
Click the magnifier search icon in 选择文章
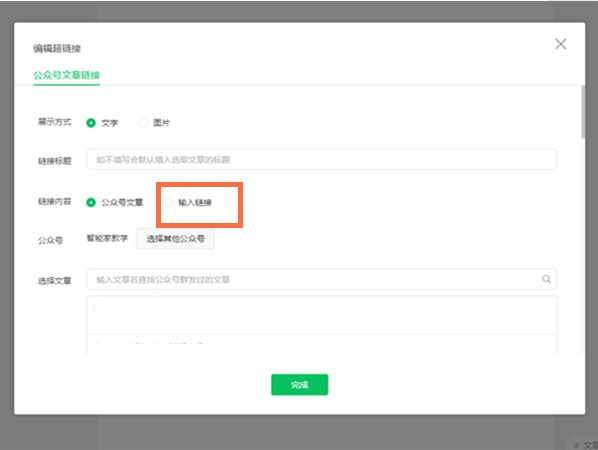pyautogui.click(x=546, y=279)
